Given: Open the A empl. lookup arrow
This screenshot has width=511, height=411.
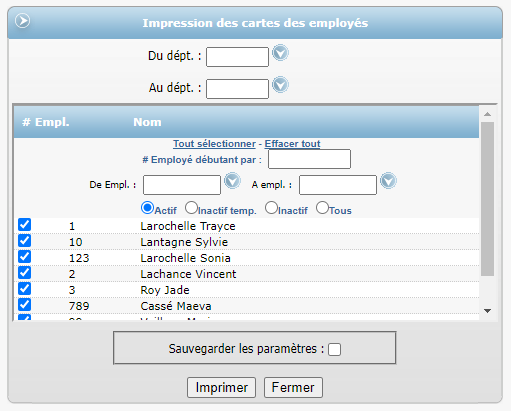Looking at the screenshot, I should (388, 181).
